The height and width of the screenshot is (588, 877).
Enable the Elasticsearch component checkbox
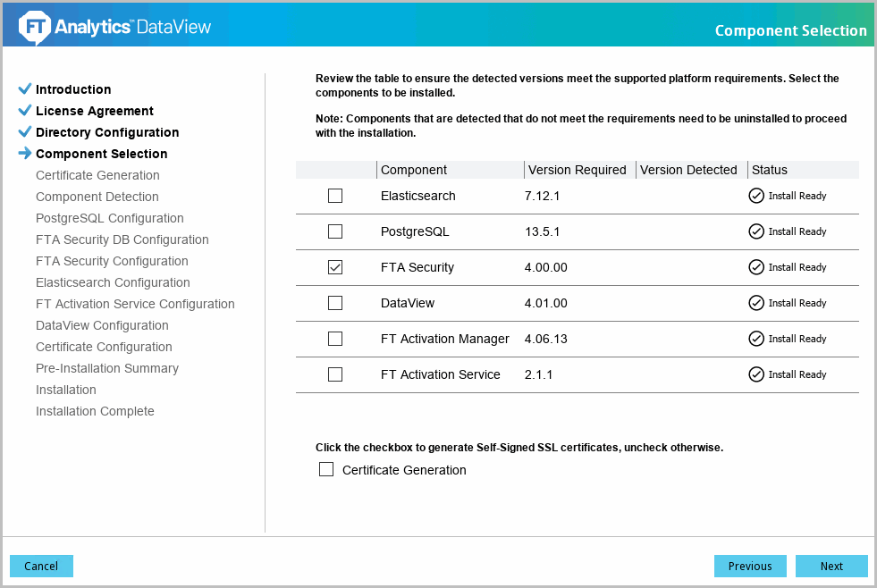pyautogui.click(x=335, y=196)
